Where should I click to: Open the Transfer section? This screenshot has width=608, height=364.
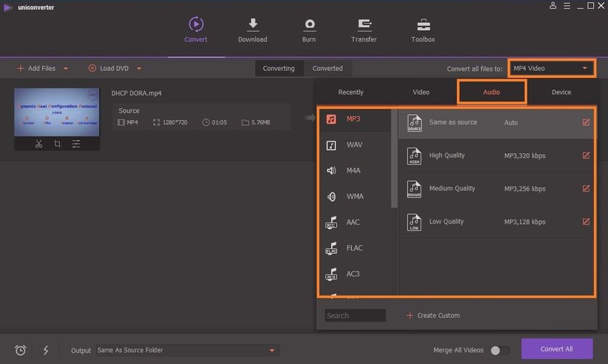363,29
